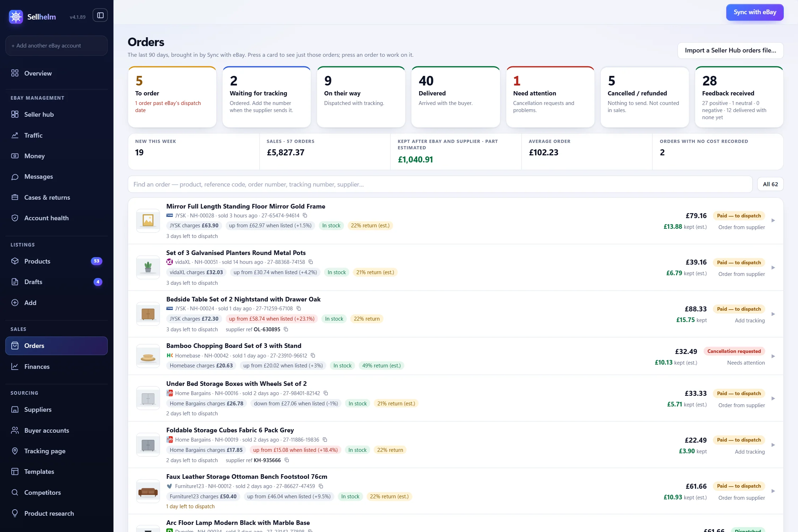Click the JYSK charges £72.30 tag
Viewport: 798px width, 532px height.
click(x=194, y=319)
